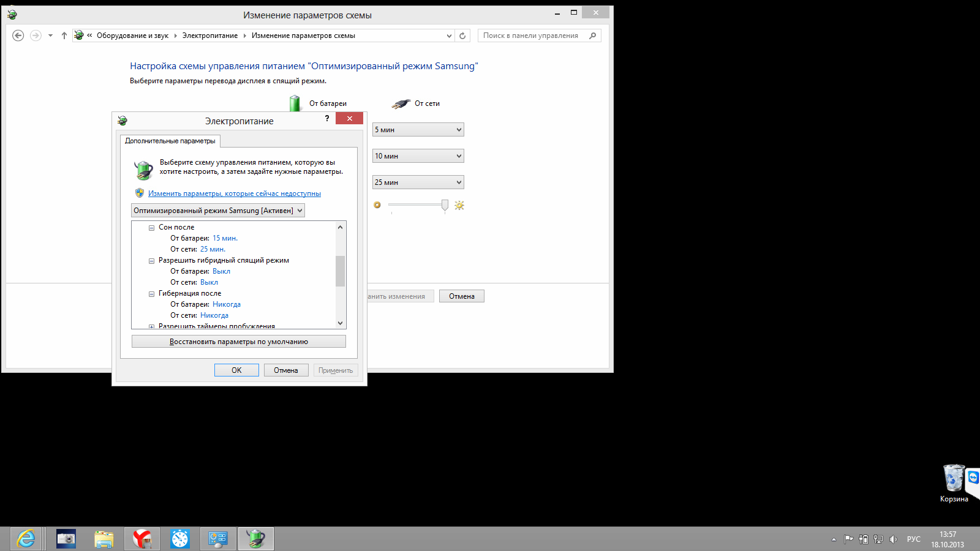Click the battery icon in the system tray
The image size is (980, 551).
tap(864, 539)
